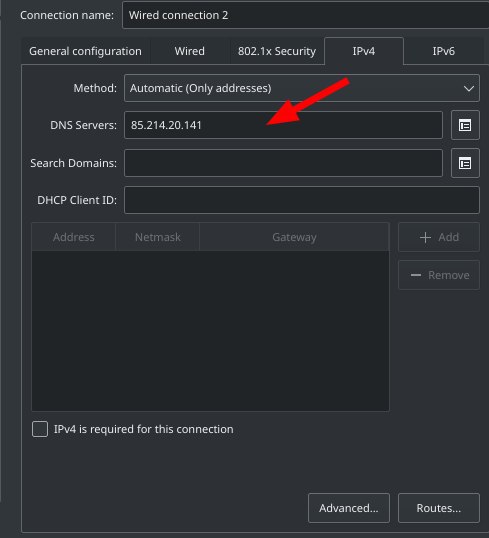Open the Method dropdown showing Automatic (Only addresses)
489x538 pixels.
click(302, 88)
